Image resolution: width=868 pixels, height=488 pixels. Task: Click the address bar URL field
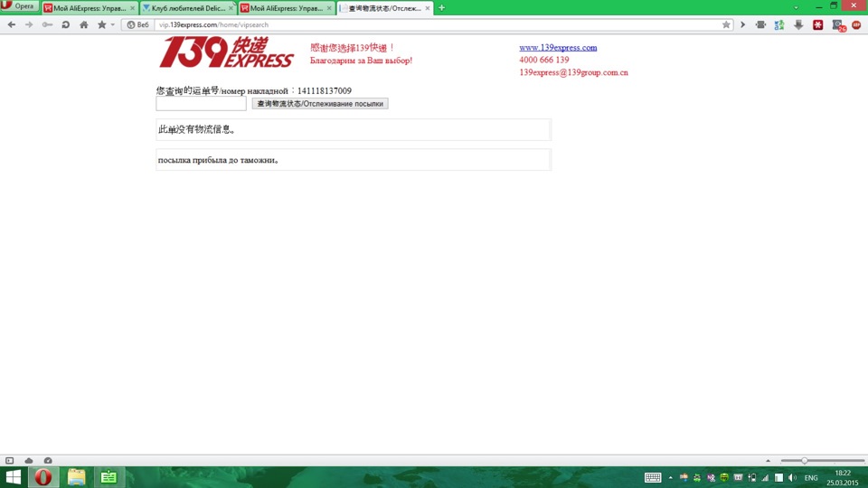click(438, 24)
